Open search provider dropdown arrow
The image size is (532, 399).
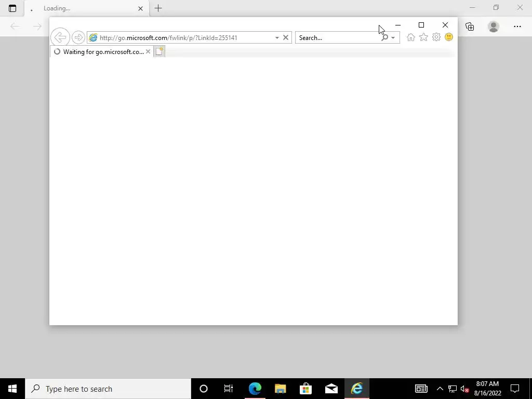tap(393, 37)
